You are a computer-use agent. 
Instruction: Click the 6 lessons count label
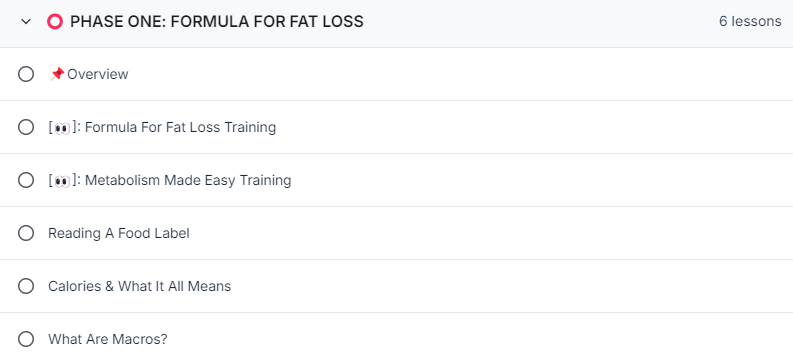pos(750,22)
